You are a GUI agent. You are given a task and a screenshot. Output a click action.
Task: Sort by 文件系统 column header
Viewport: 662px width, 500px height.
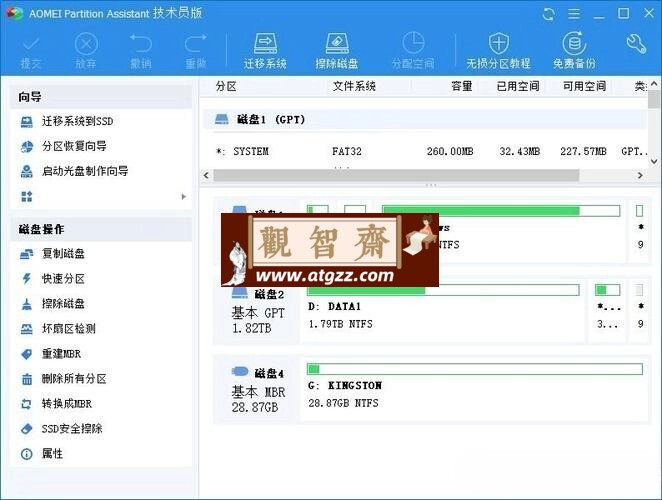[354, 86]
